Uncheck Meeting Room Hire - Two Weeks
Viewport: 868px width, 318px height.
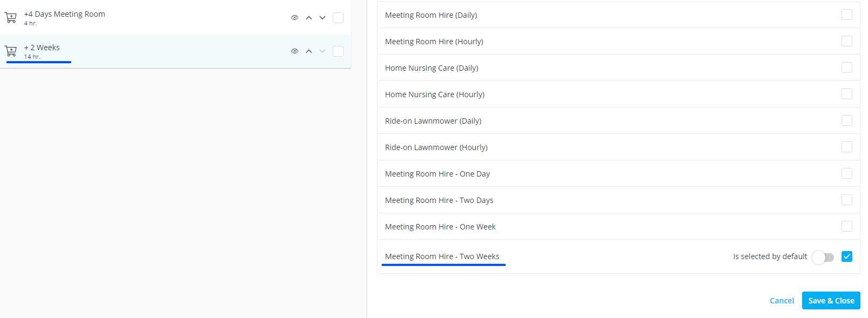tap(847, 256)
